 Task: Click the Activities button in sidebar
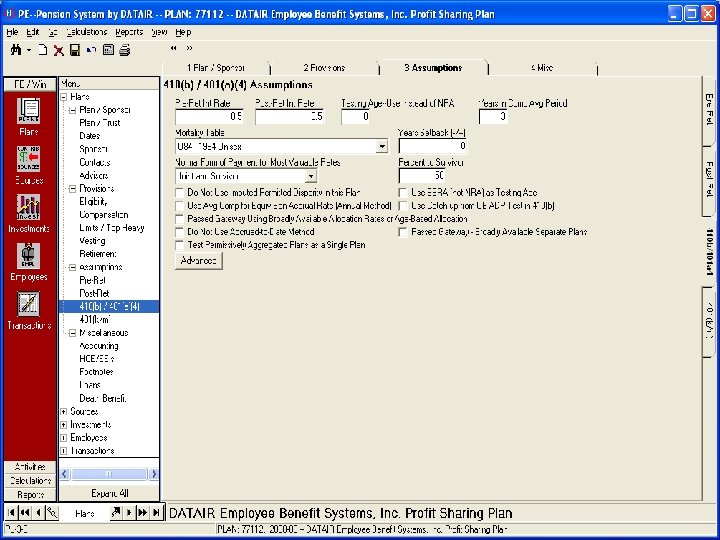[x=30, y=467]
